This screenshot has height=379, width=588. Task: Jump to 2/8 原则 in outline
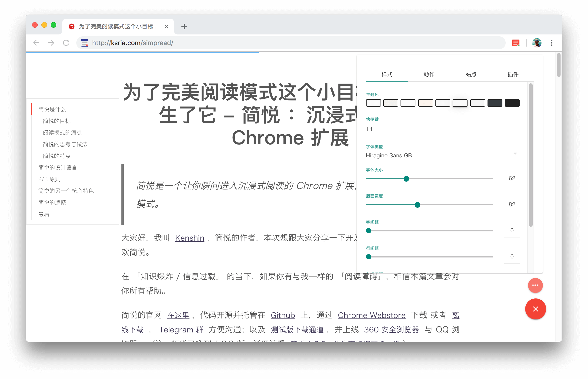[49, 179]
